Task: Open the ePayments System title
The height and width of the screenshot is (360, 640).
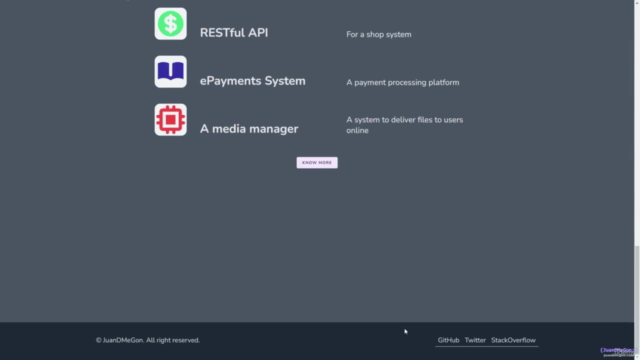Action: click(x=253, y=81)
